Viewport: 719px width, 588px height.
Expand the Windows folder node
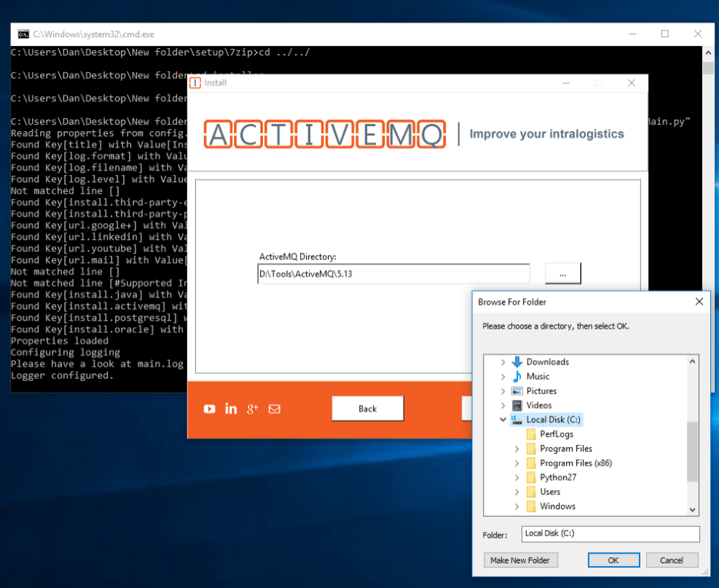tap(517, 507)
